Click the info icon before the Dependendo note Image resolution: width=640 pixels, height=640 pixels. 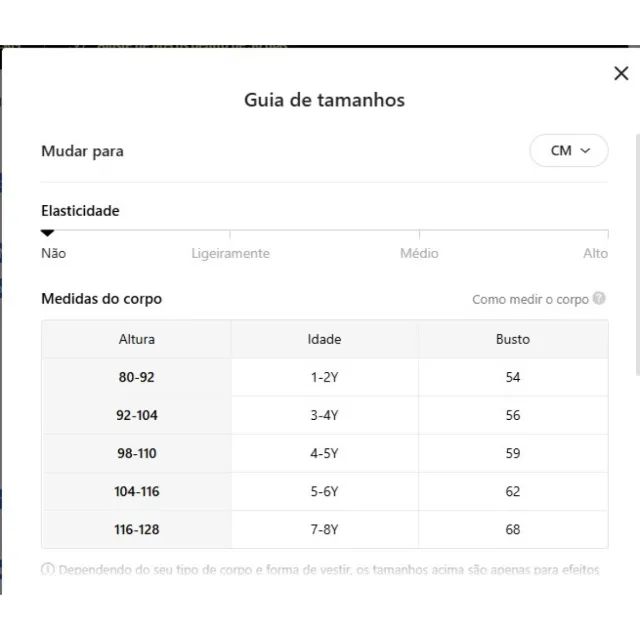pos(47,570)
